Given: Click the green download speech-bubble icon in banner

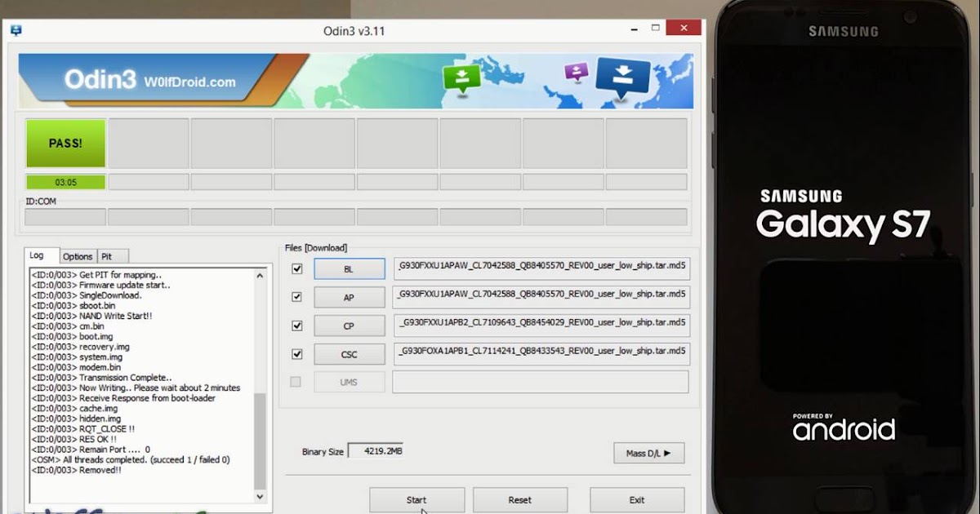Looking at the screenshot, I should (461, 80).
